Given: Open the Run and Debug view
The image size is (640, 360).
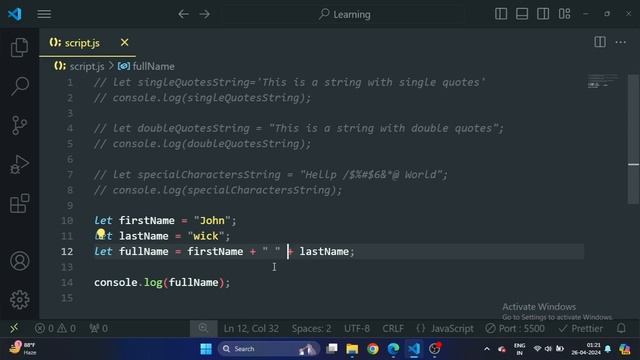Looking at the screenshot, I should point(19,164).
